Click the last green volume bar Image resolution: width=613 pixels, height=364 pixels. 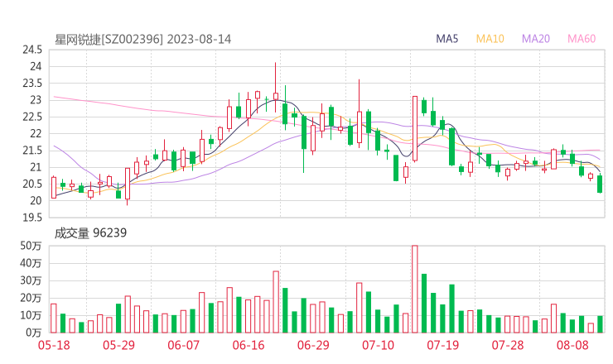pos(600,324)
